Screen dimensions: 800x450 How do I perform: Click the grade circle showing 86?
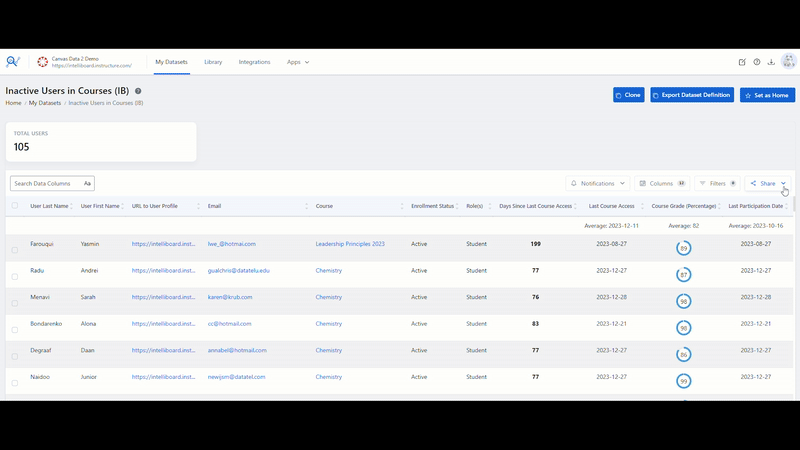point(683,354)
